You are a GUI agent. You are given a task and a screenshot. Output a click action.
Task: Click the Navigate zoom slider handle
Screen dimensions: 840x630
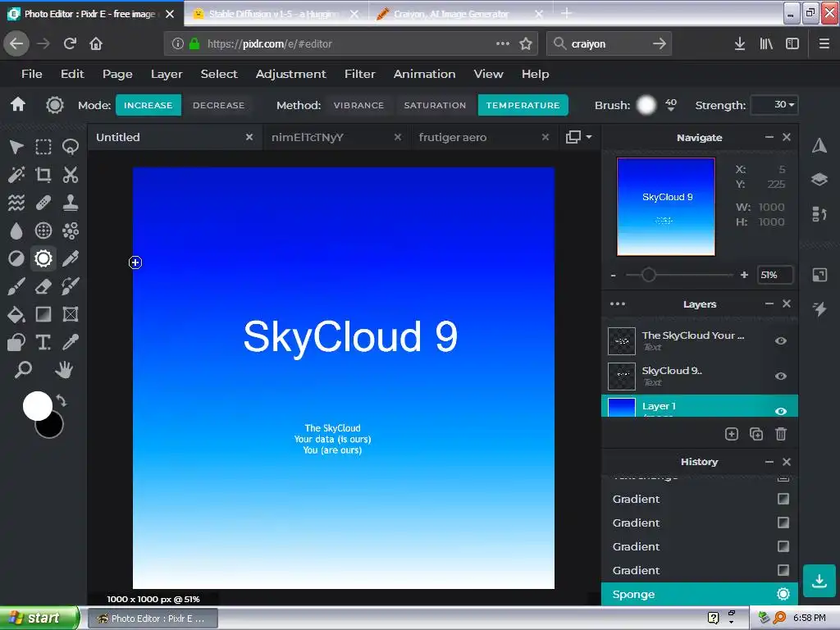click(648, 275)
